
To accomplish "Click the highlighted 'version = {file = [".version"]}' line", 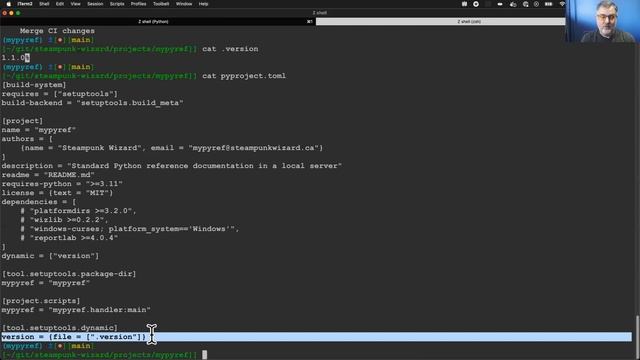I will pos(316,337).
